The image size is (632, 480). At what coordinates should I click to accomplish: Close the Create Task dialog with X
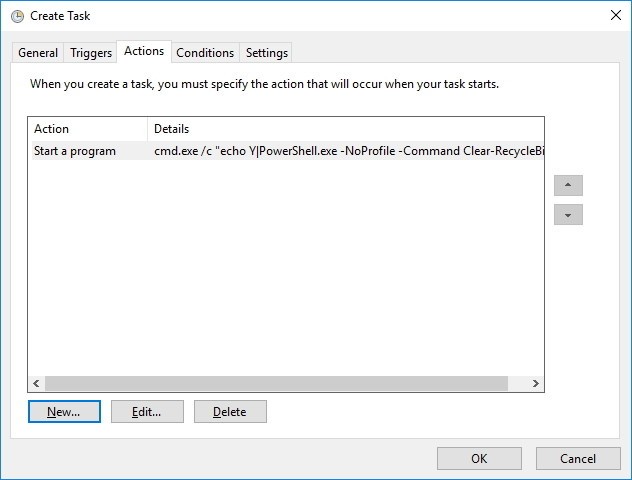point(616,15)
